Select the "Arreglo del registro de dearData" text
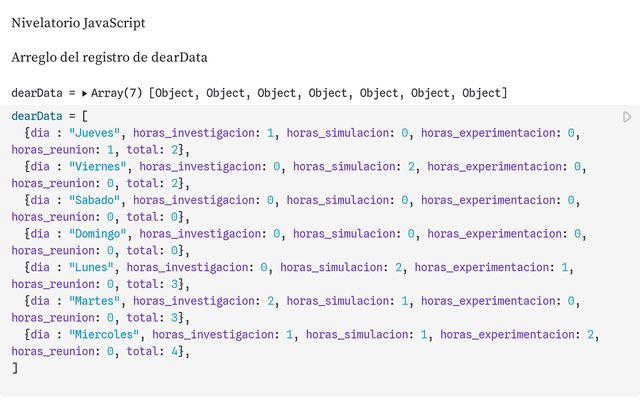The height and width of the screenshot is (400, 640). point(109,57)
